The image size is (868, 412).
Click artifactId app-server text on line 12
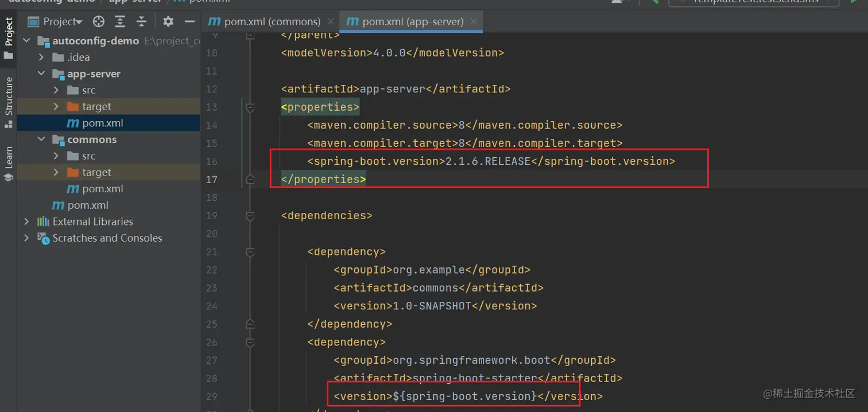[x=396, y=89]
